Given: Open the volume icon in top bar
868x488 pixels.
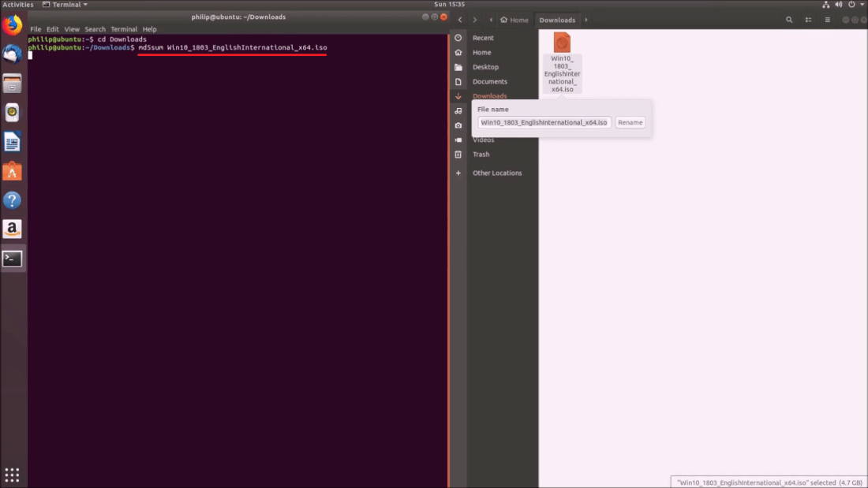Looking at the screenshot, I should 839,5.
